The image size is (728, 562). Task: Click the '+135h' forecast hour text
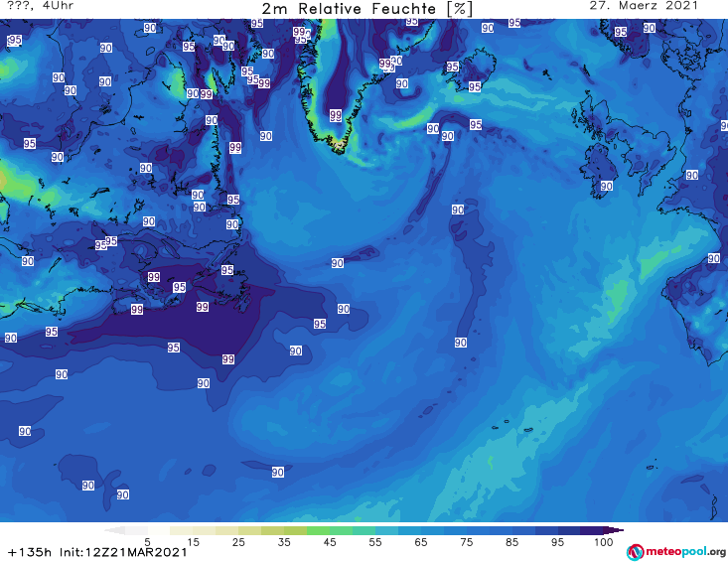(x=29, y=552)
